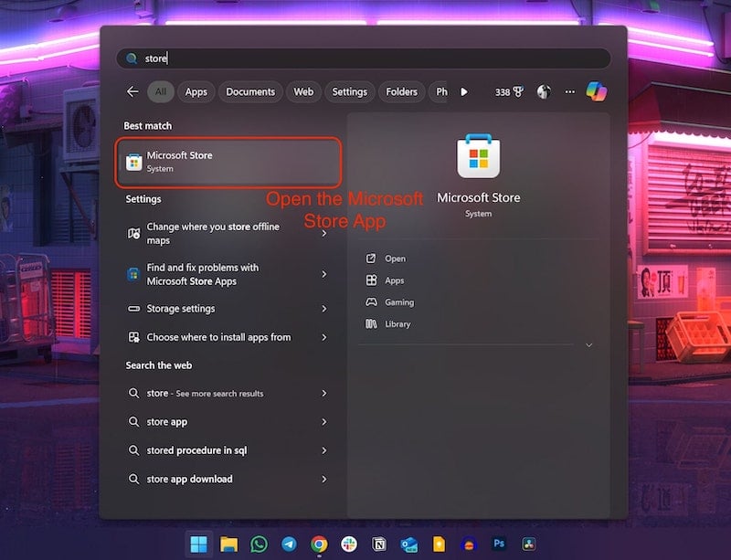Click in the search box containing 'store'
The width and height of the screenshot is (731, 560).
[x=364, y=58]
